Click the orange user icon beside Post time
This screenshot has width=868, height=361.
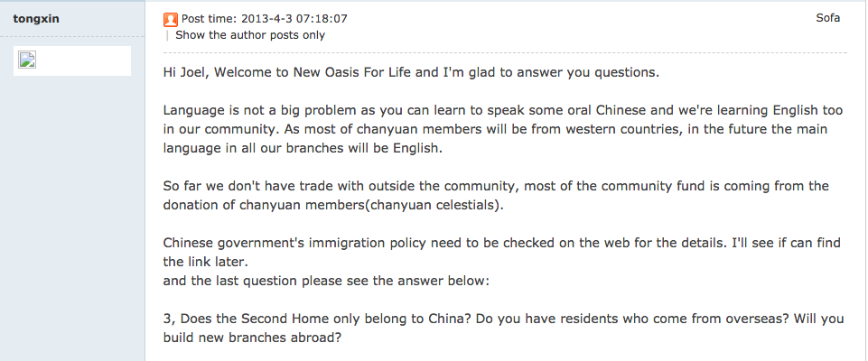tap(171, 20)
